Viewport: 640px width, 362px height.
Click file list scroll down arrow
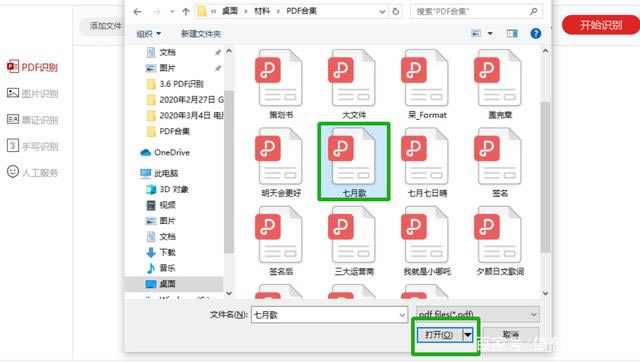[545, 293]
